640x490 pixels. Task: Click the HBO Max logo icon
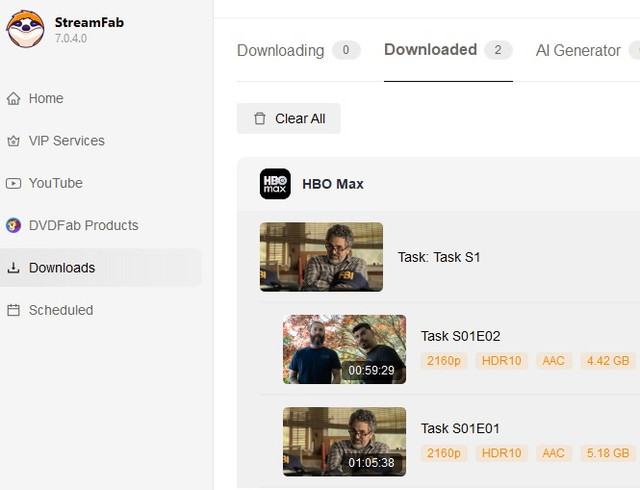[x=276, y=184]
